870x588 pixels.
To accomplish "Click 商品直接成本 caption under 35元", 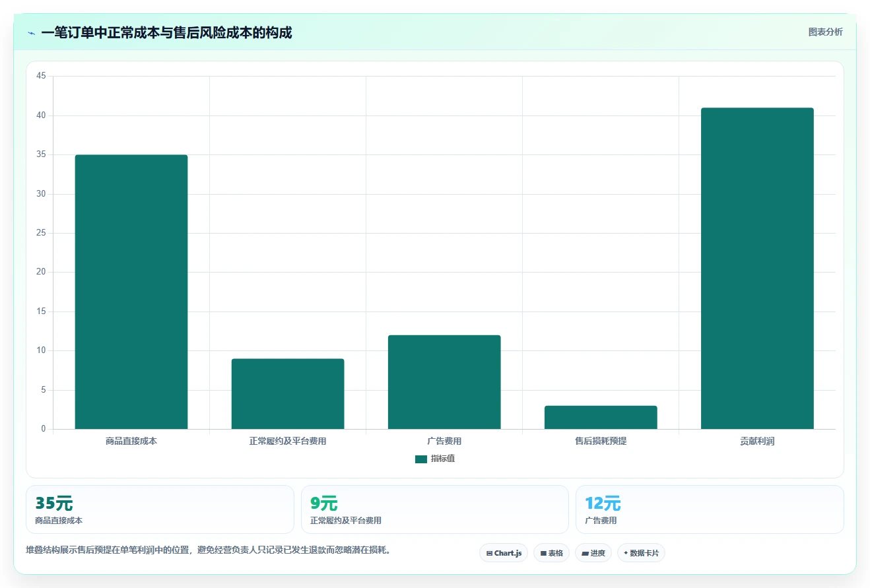I will [x=59, y=521].
